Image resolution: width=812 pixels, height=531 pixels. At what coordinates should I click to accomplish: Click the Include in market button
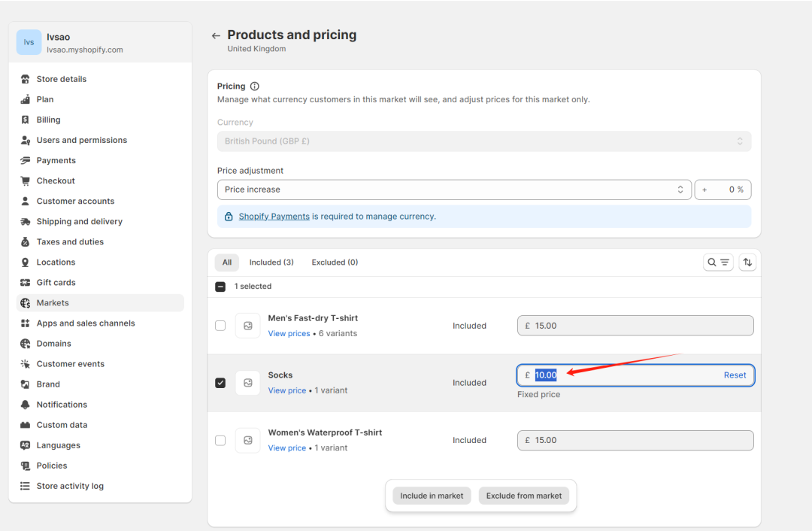pyautogui.click(x=432, y=496)
